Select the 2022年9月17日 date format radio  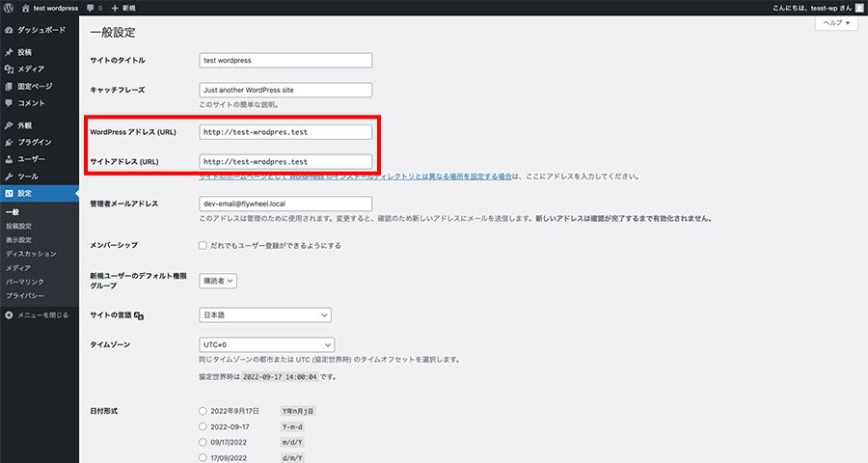(x=203, y=411)
